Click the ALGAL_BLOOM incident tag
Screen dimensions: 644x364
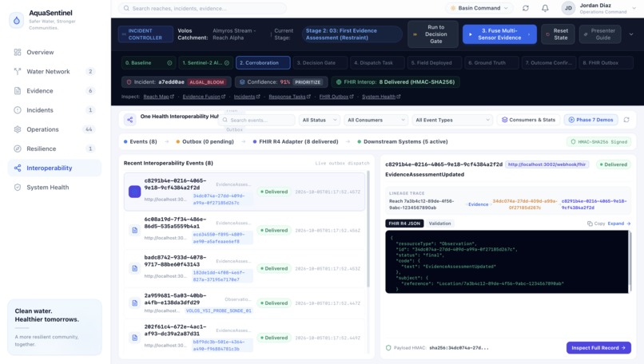click(x=207, y=82)
